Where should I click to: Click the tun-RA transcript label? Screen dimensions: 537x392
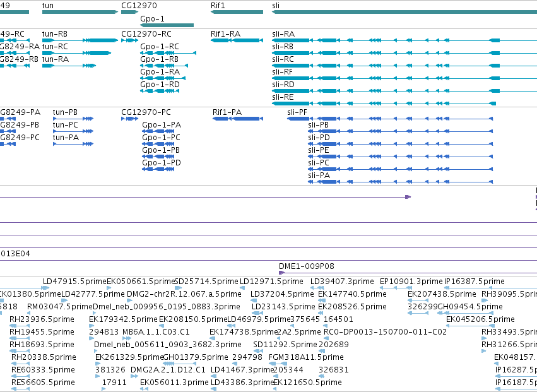tap(56, 59)
